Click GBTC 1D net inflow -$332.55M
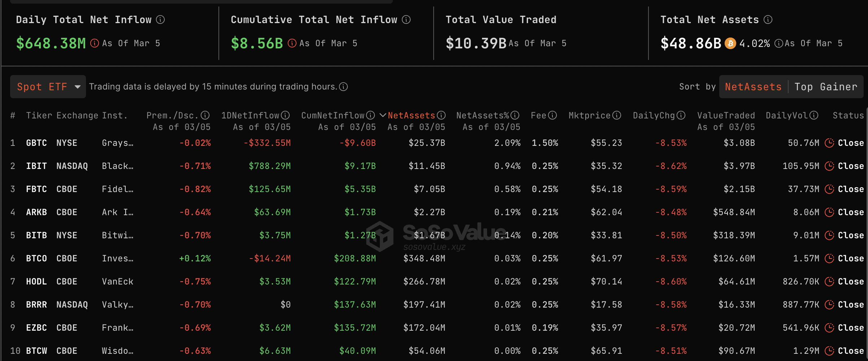This screenshot has height=361, width=868. (x=267, y=143)
